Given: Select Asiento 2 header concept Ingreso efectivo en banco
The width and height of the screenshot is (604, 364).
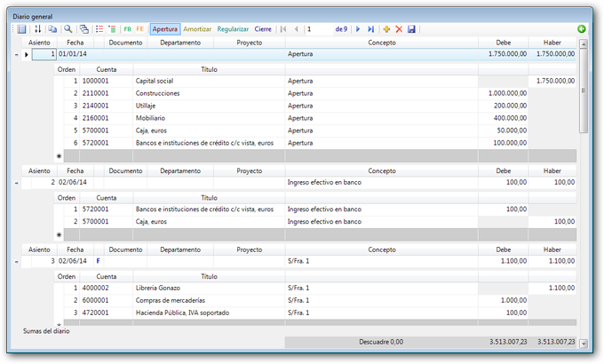Looking at the screenshot, I should click(x=382, y=182).
